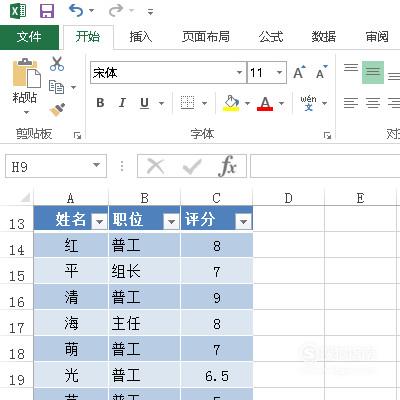The image size is (400, 400).
Task: Open the copy options dropdown arrow
Action: [74, 87]
